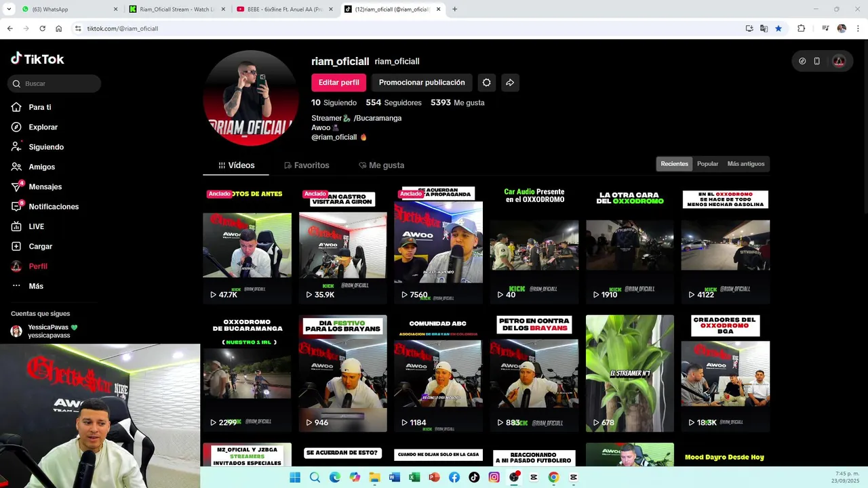Click the Buscar search field
Image resolution: width=868 pixels, height=488 pixels.
click(x=55, y=83)
